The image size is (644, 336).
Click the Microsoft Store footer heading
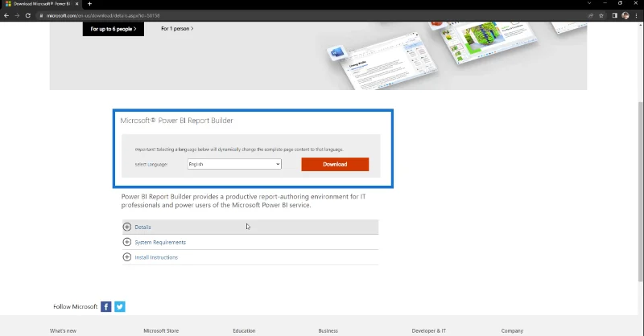[x=161, y=330]
